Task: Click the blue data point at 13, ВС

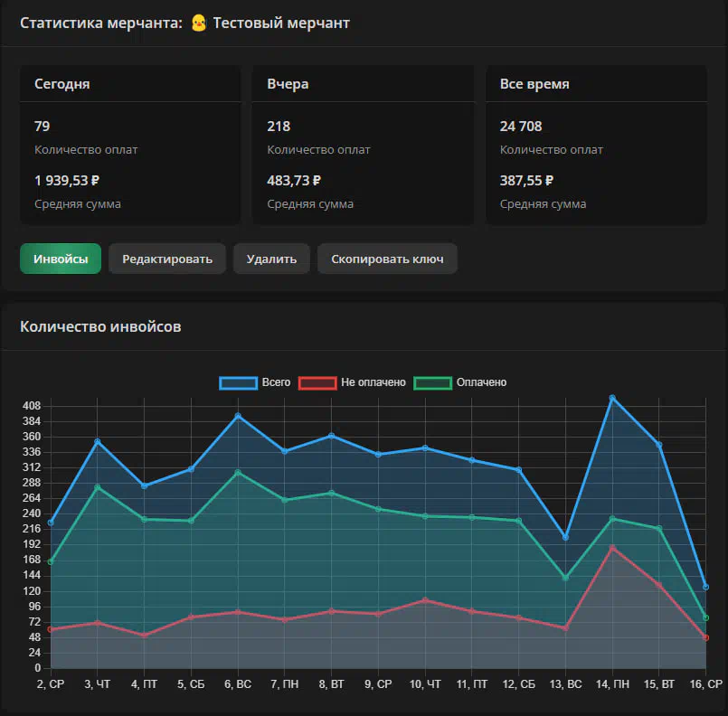Action: click(x=565, y=537)
